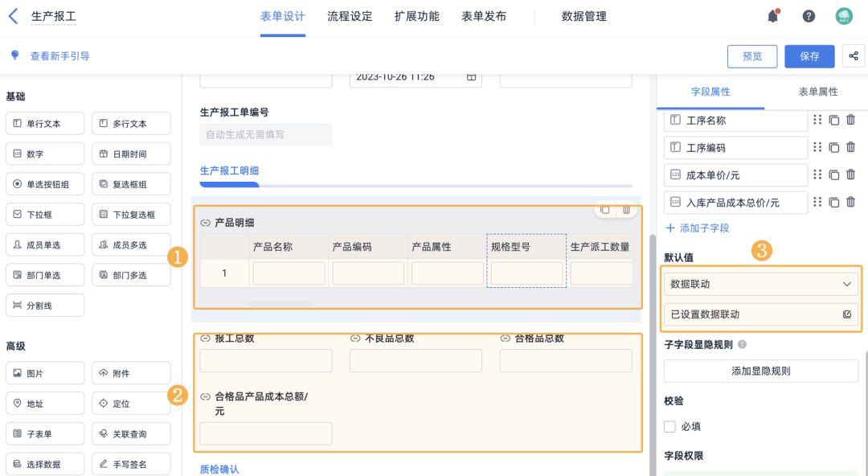Delete the 成本单价/元 subfield
This screenshot has width=868, height=476.
[x=851, y=174]
